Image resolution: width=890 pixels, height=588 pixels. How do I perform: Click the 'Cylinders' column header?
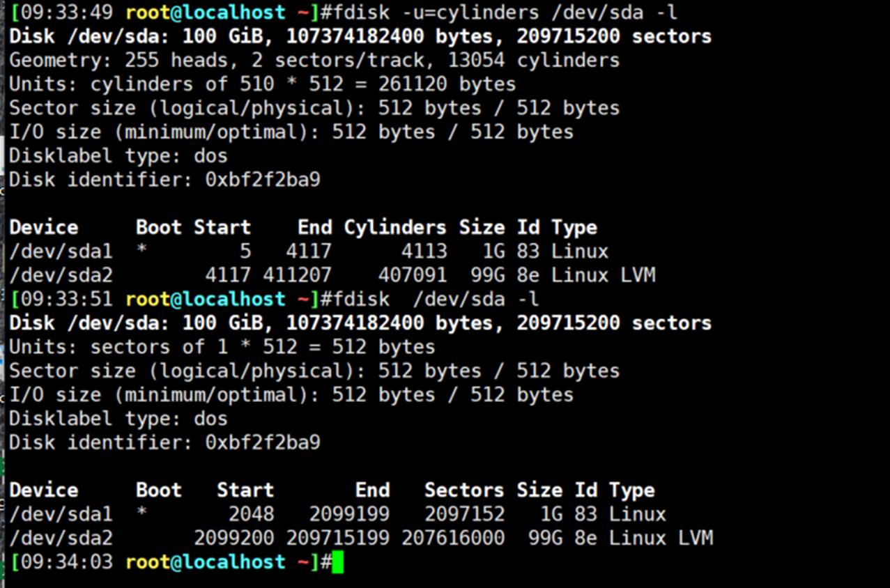click(x=394, y=228)
